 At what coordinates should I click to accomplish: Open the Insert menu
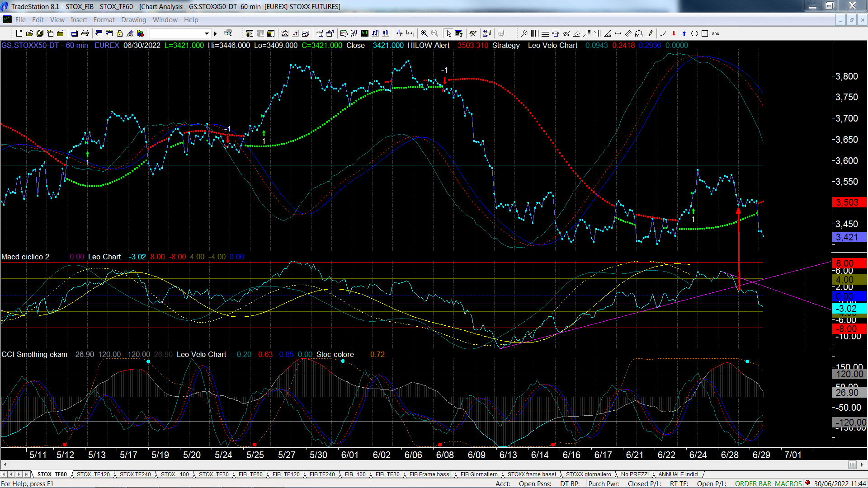pyautogui.click(x=79, y=20)
